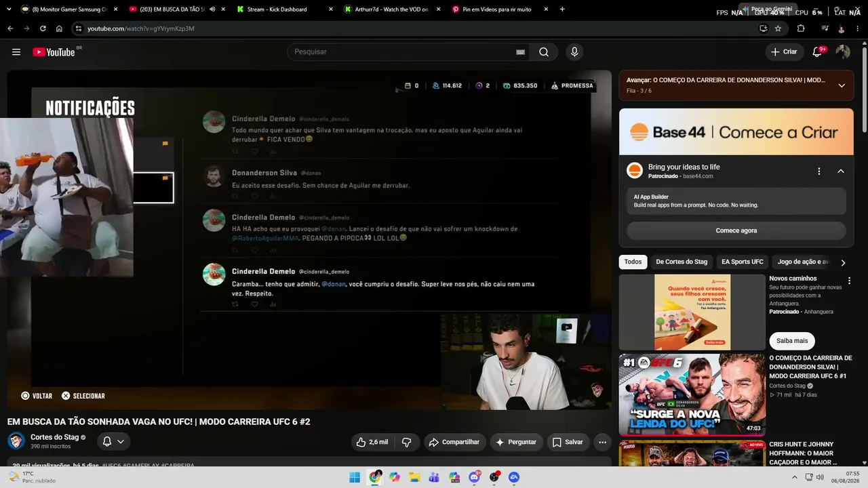Open more actions for the video
Image resolution: width=868 pixels, height=488 pixels.
[602, 442]
